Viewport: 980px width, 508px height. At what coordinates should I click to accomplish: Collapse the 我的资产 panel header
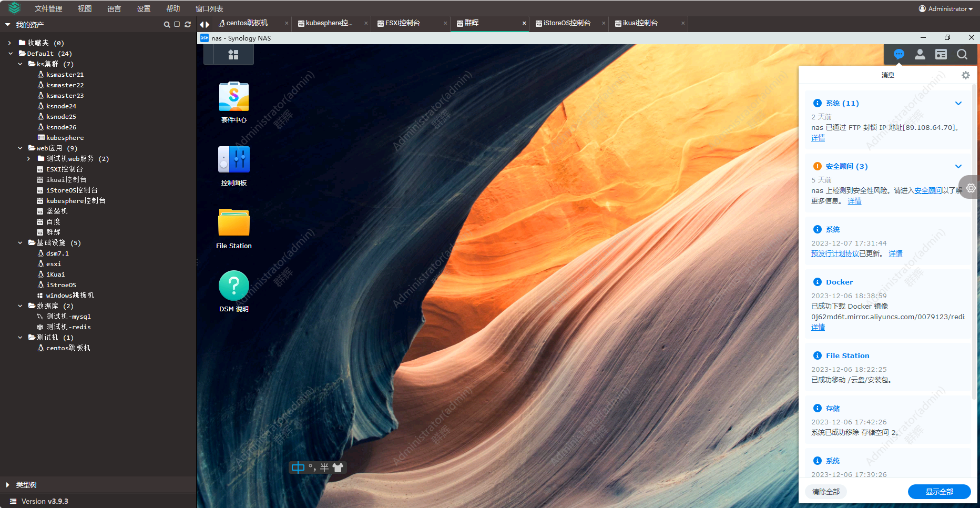[8, 25]
